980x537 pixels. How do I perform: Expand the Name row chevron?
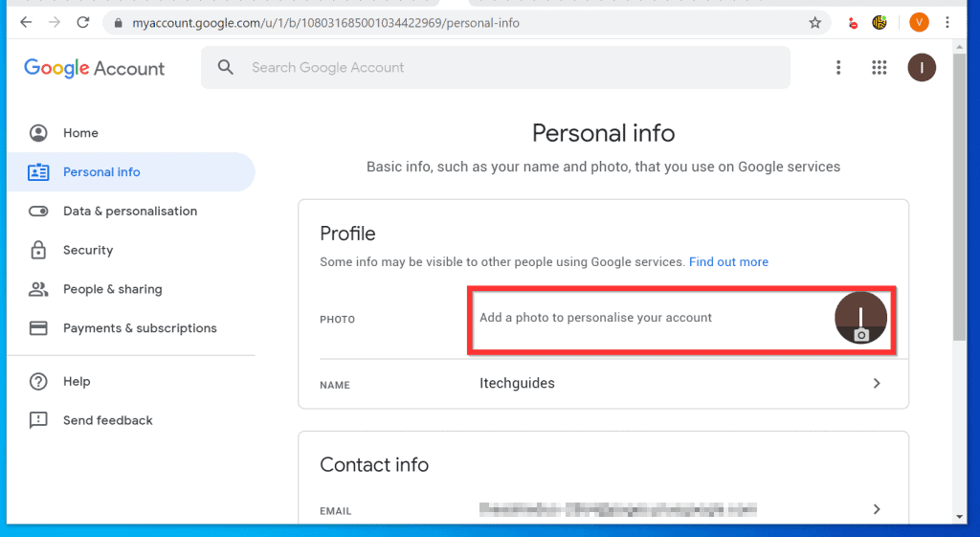877,383
